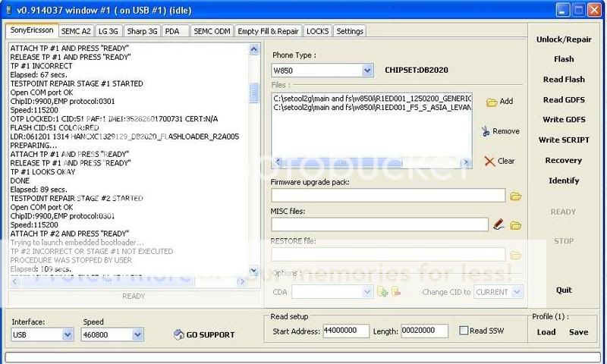Click the Start Address input field
Screen dimensions: 607x364
click(344, 331)
